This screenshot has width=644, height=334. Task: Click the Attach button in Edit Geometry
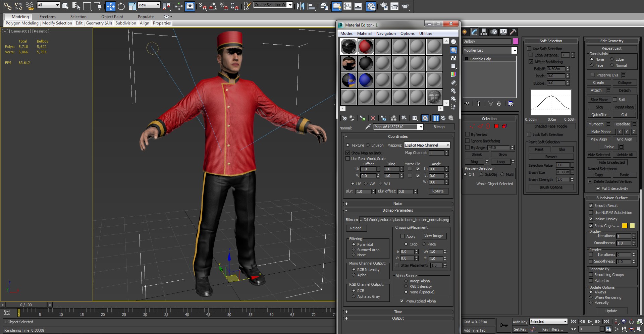596,90
